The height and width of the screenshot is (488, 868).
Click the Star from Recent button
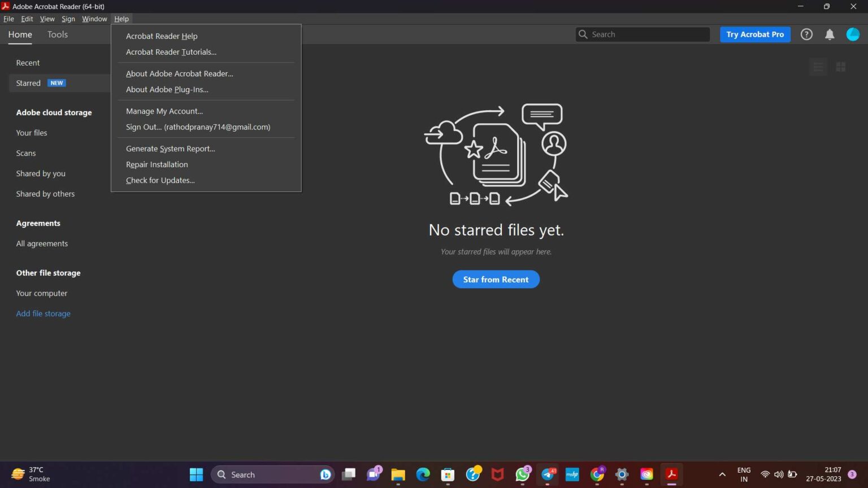[x=496, y=280]
